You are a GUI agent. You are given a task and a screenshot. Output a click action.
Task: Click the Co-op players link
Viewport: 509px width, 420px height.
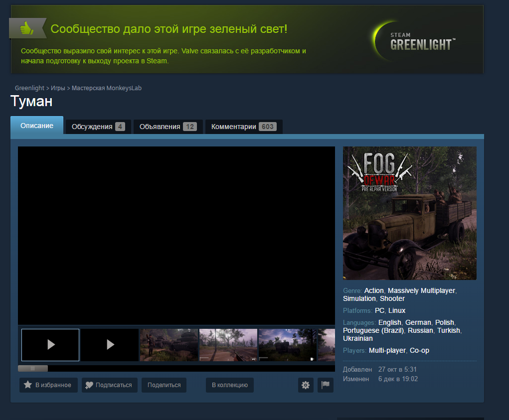click(419, 351)
